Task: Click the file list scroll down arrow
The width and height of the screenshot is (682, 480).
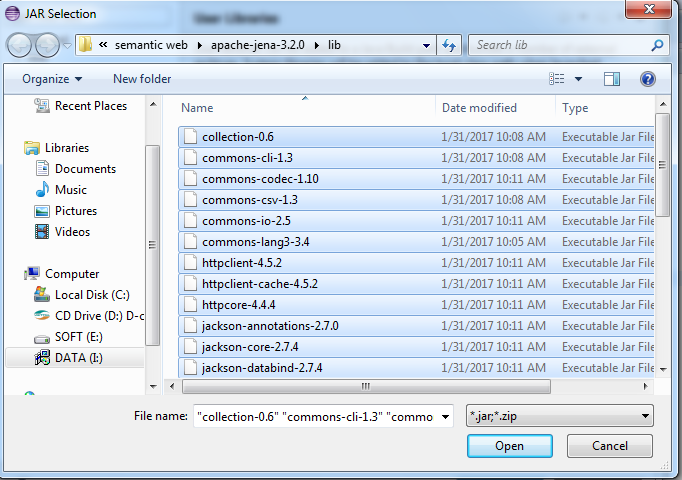Action: [x=663, y=370]
